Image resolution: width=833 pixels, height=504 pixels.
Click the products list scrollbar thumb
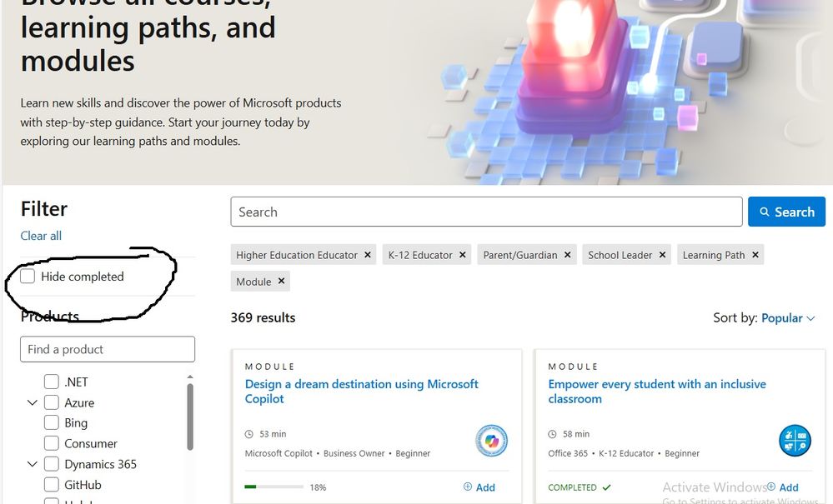pyautogui.click(x=190, y=417)
